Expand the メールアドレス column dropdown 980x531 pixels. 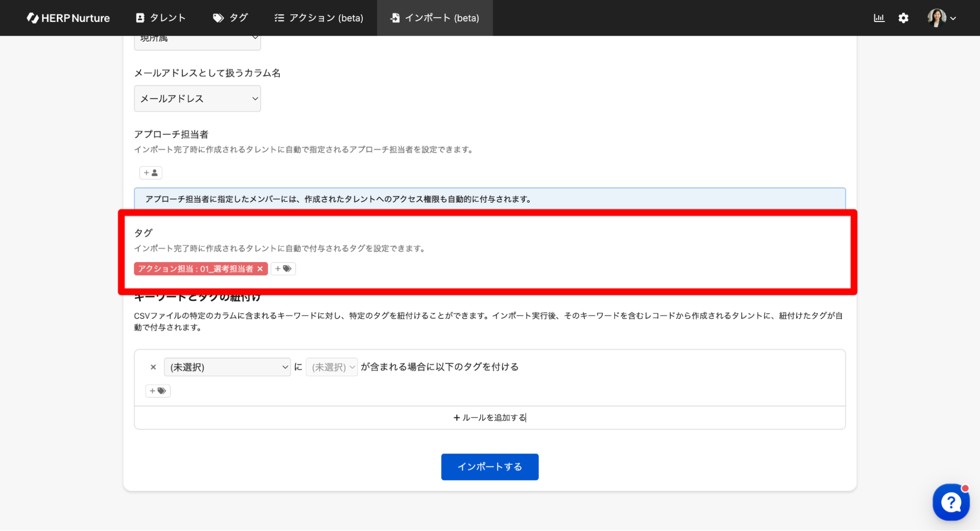[x=197, y=98]
